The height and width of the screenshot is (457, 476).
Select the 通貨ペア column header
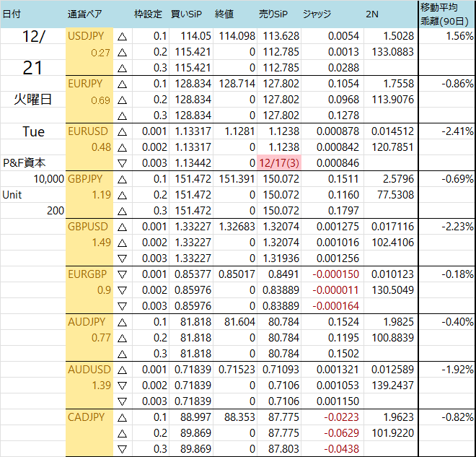click(84, 14)
